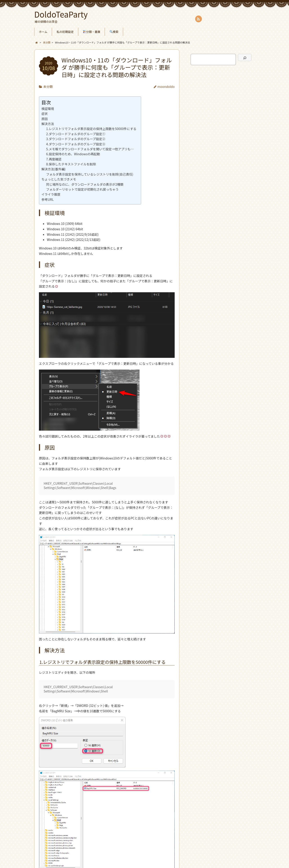Open TOC entry 2.ダウンロードフォルダのグループ設定①
The height and width of the screenshot is (868, 289).
tap(76, 134)
